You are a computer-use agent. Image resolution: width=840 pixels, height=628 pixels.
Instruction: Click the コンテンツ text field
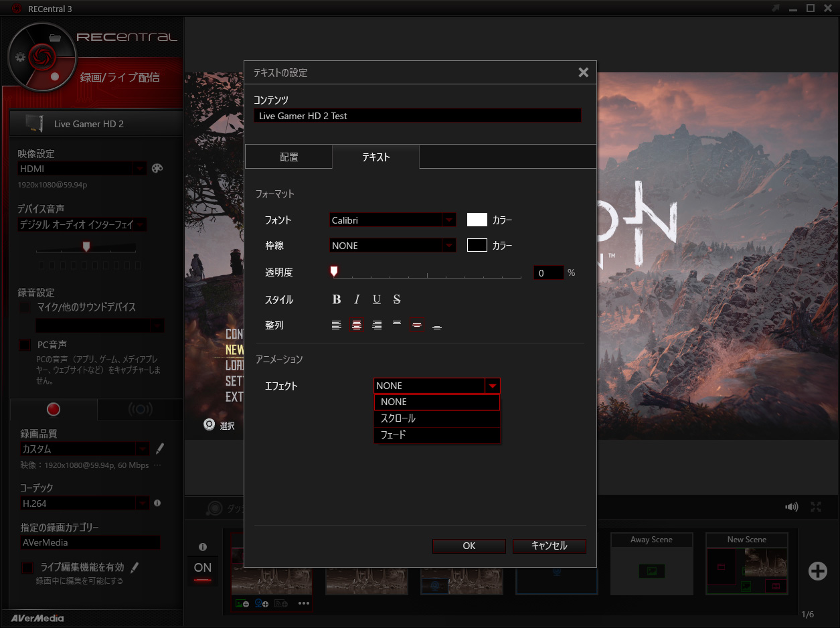(418, 116)
